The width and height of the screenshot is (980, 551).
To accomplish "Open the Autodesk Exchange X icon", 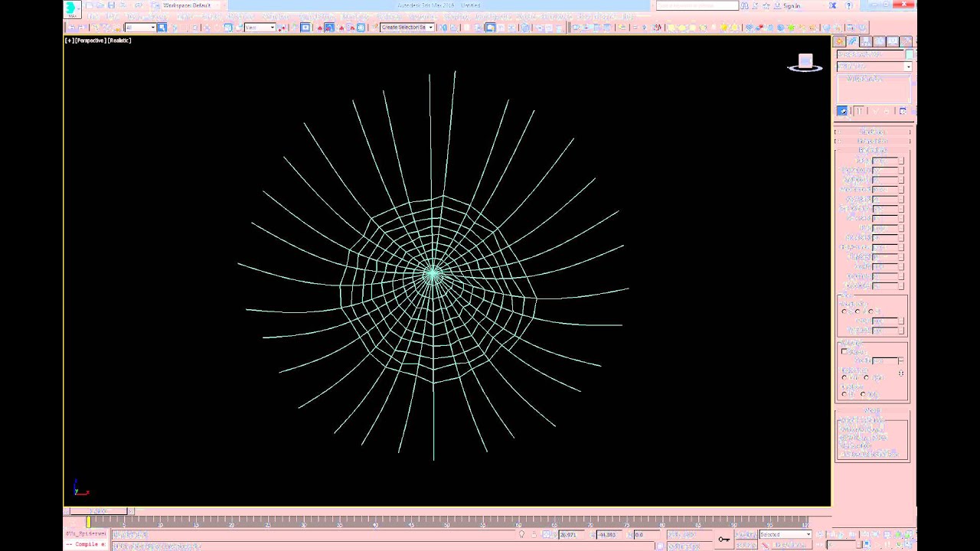I will pos(833,5).
